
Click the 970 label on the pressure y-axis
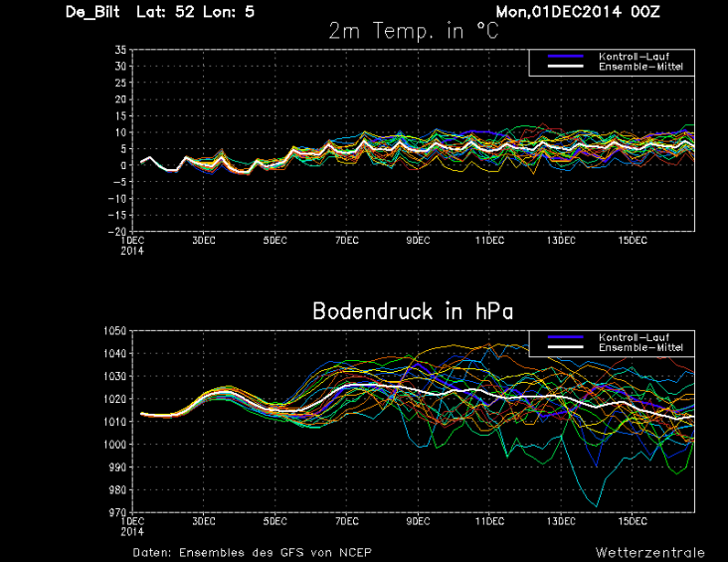(117, 512)
